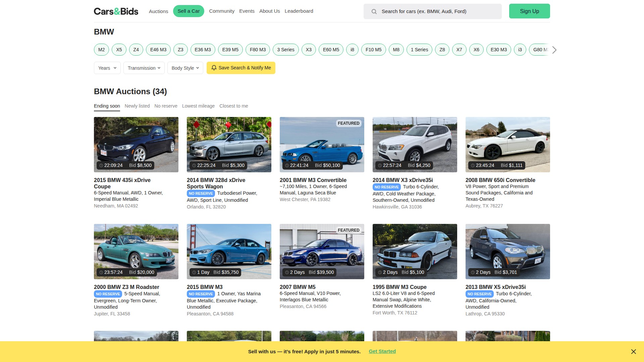The height and width of the screenshot is (362, 644).
Task: Open the 2001 BMW M3 Convertible listing thumbnail
Action: click(x=322, y=144)
